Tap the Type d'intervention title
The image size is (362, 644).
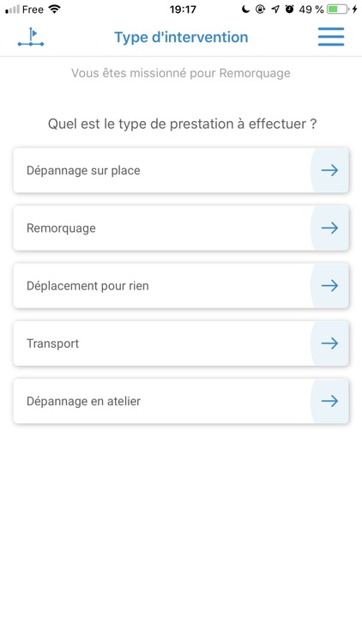(181, 37)
